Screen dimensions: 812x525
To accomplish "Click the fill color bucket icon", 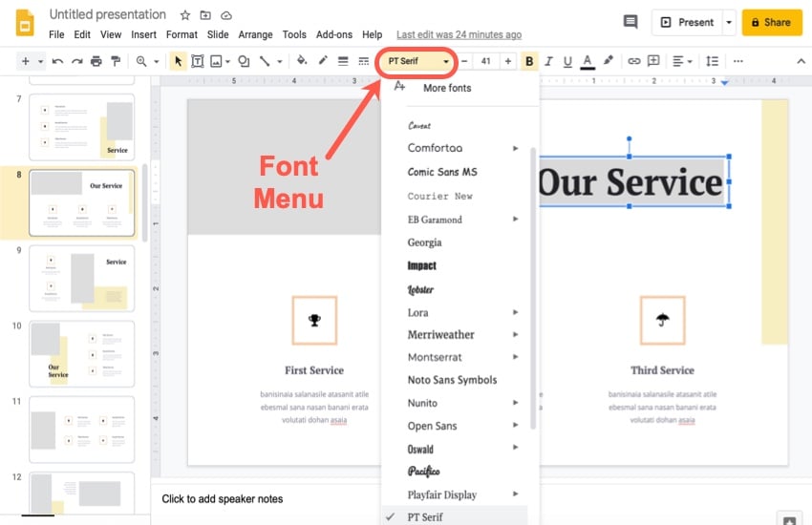I will coord(302,61).
